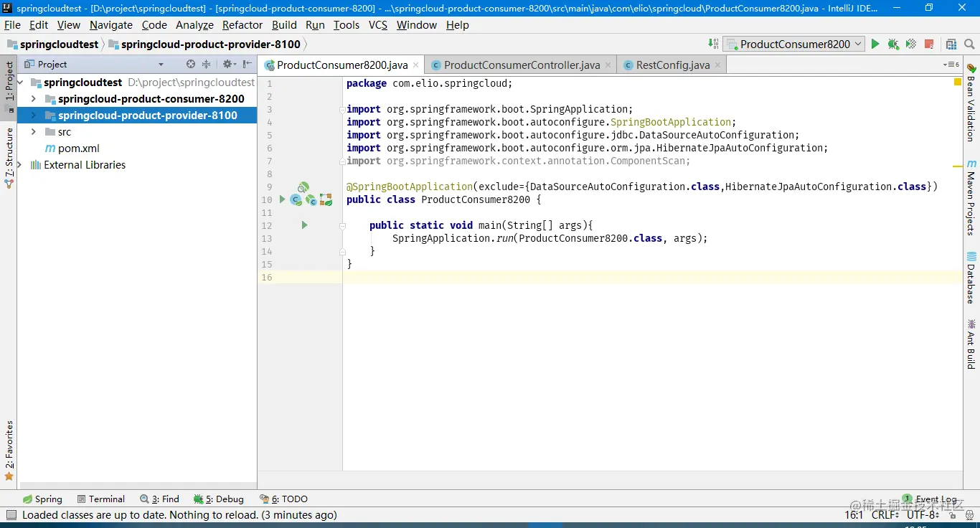The image size is (980, 528).
Task: Switch to ProductConsumerController.java tab
Action: 522,65
